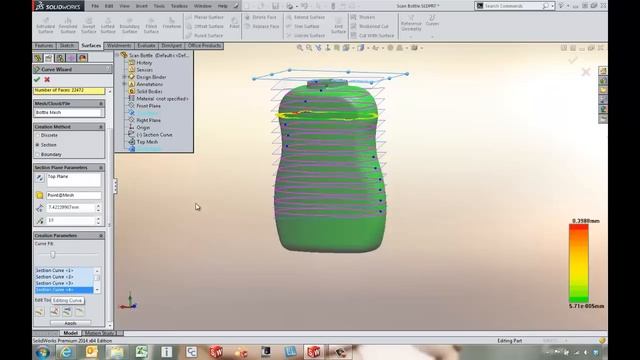The image size is (640, 360).
Task: Open the FeatureManager design tree panel tab
Action: coord(38,58)
